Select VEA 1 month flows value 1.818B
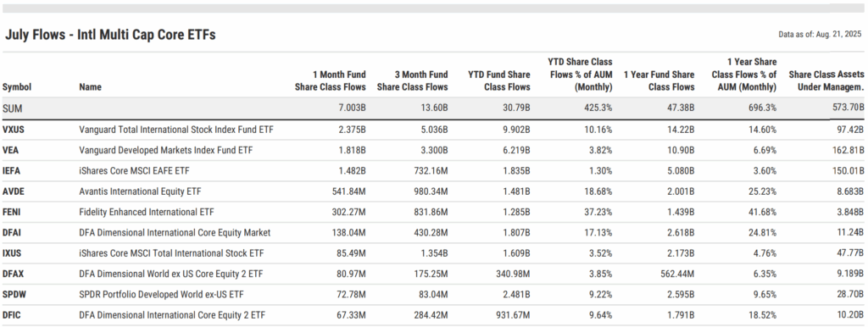 (x=352, y=150)
